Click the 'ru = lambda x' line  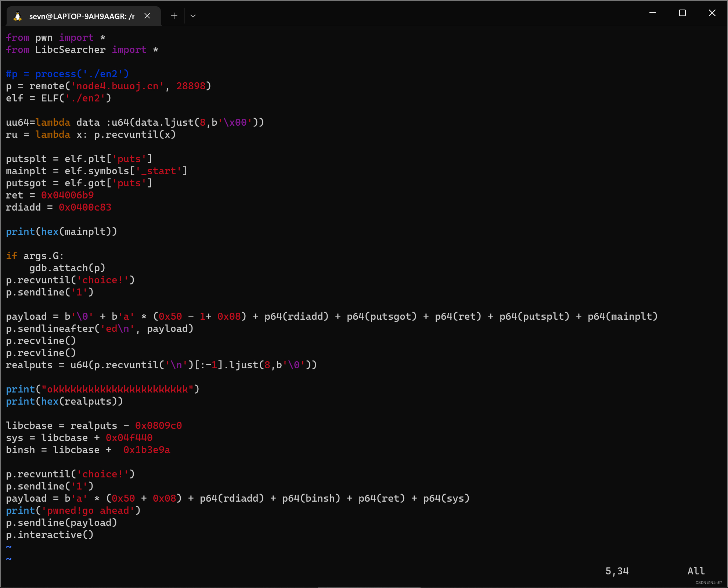point(91,135)
